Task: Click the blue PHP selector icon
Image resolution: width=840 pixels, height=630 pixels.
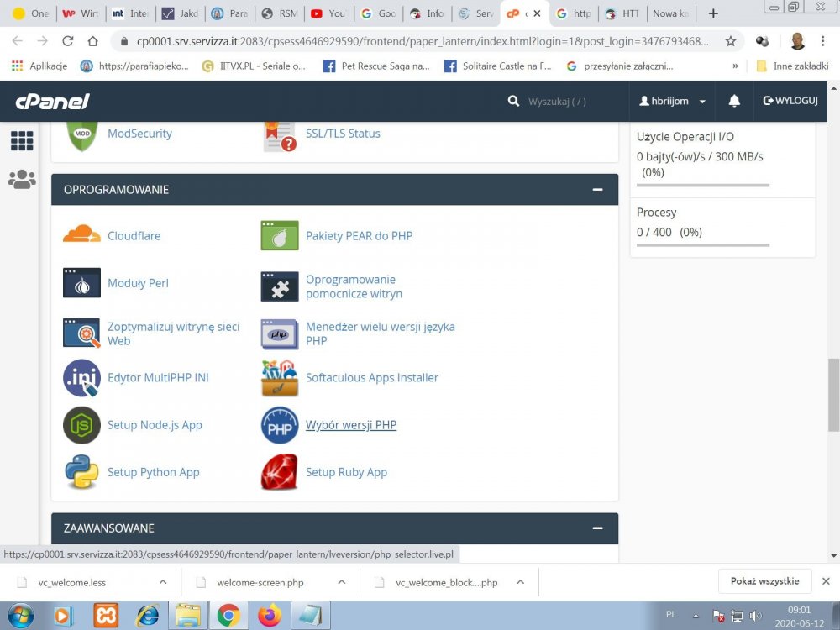Action: click(279, 425)
